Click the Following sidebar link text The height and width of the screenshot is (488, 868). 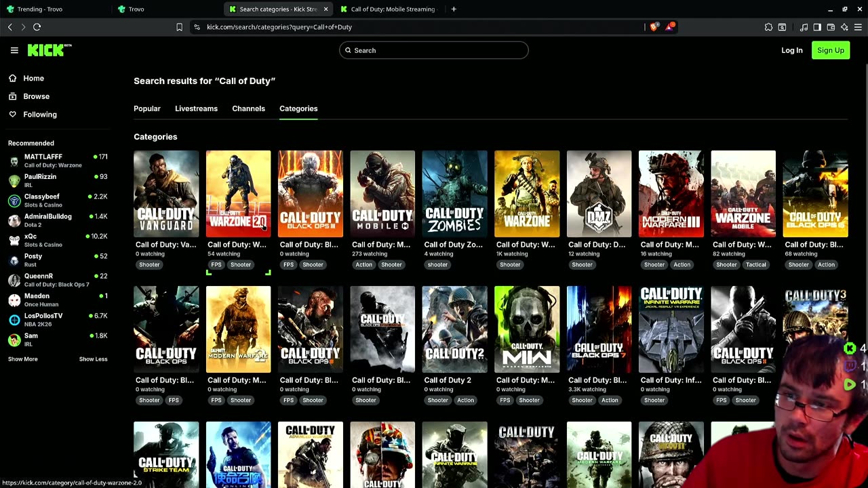tap(40, 115)
